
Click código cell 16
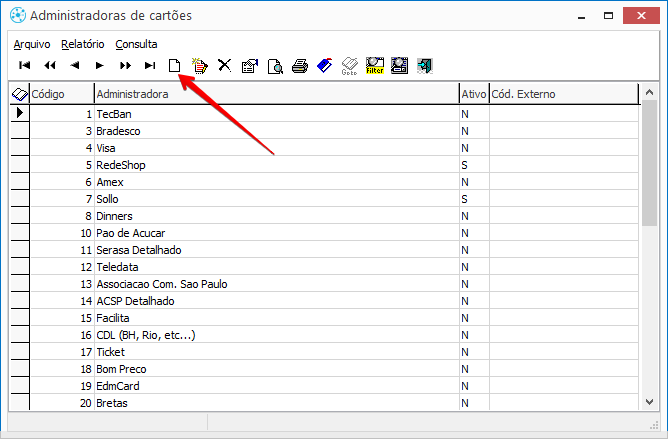(62, 335)
